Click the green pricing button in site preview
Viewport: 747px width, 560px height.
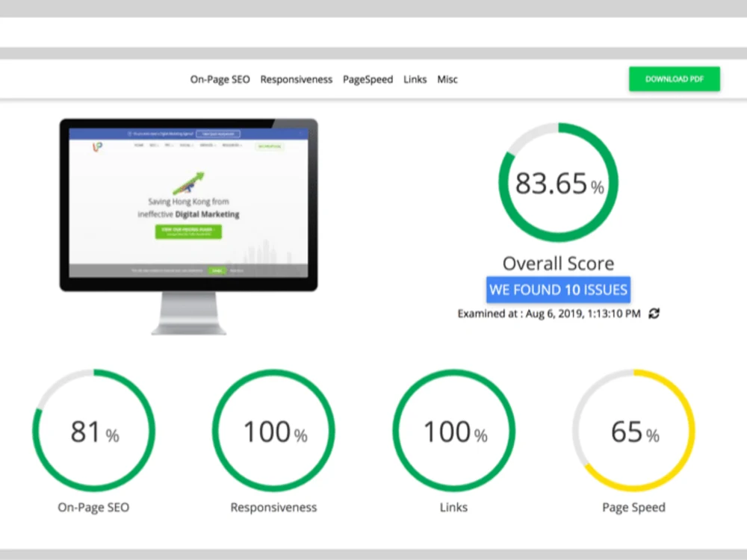[x=188, y=231]
